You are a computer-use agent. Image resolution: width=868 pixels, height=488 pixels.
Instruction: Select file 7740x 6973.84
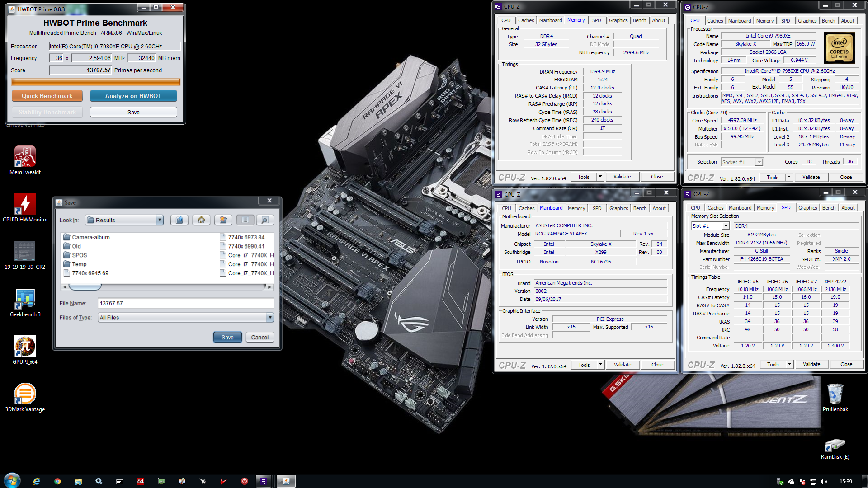[x=242, y=237]
